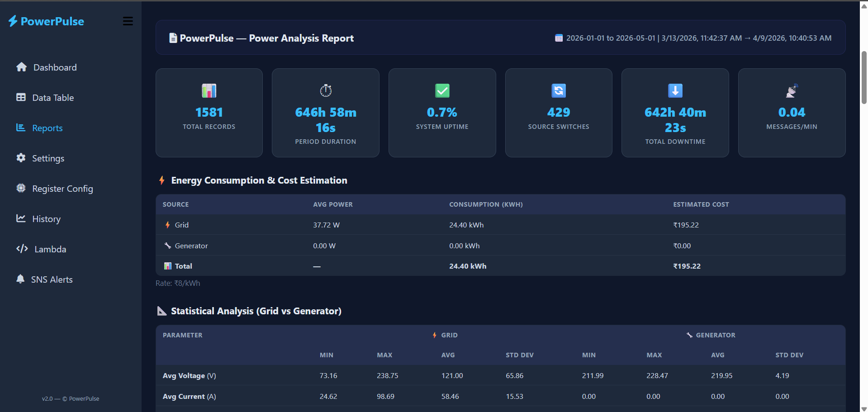The height and width of the screenshot is (412, 868).
Task: Click the green checkmark icon above System Uptime
Action: pyautogui.click(x=442, y=90)
